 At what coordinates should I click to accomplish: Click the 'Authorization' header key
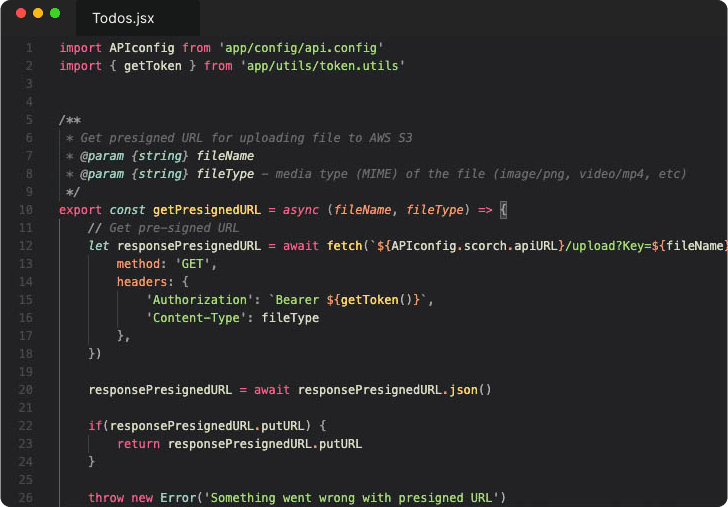pyautogui.click(x=199, y=300)
